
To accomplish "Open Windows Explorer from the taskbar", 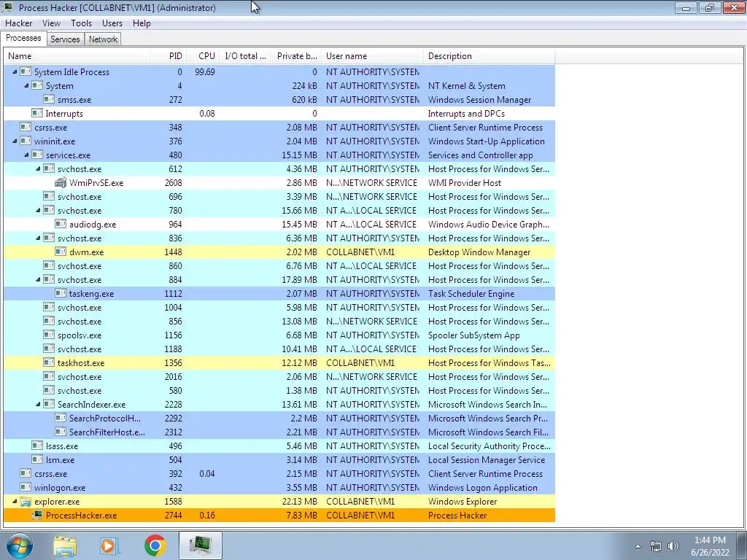I will pos(65,545).
